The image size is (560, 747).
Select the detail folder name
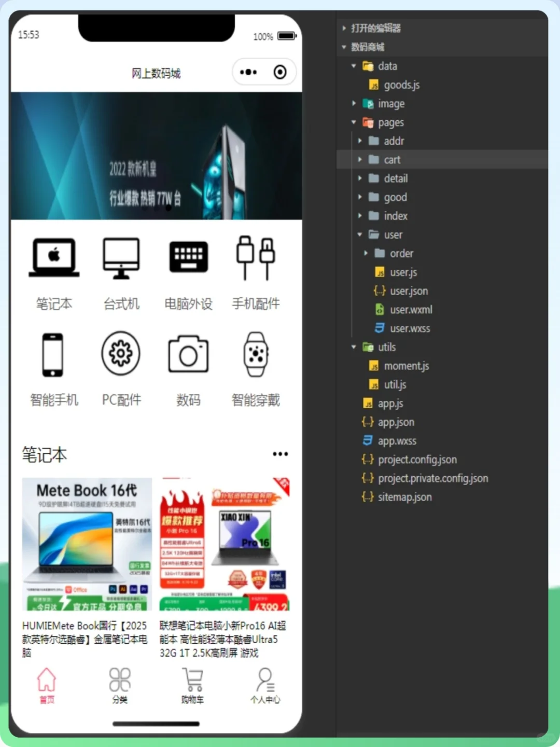tap(396, 178)
